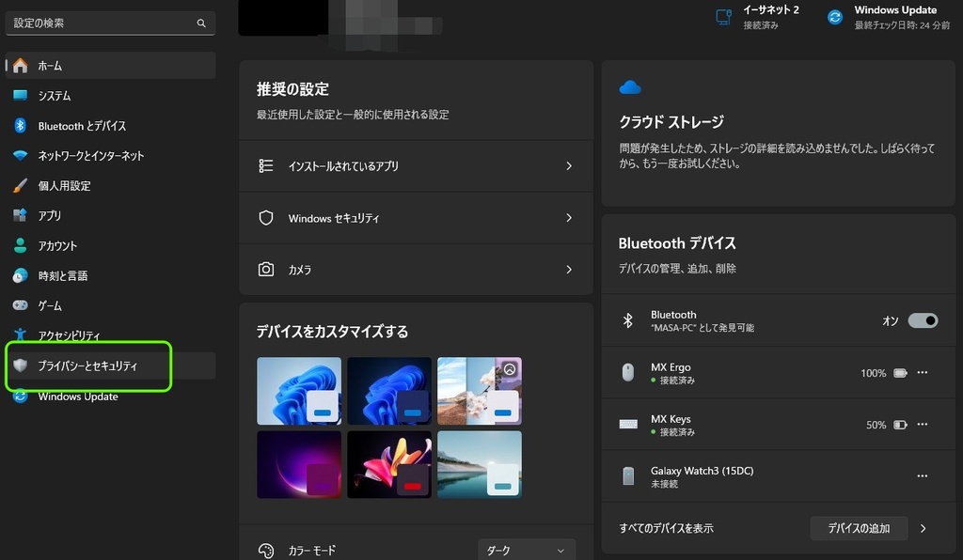
Task: Open システム settings page
Action: (x=111, y=96)
